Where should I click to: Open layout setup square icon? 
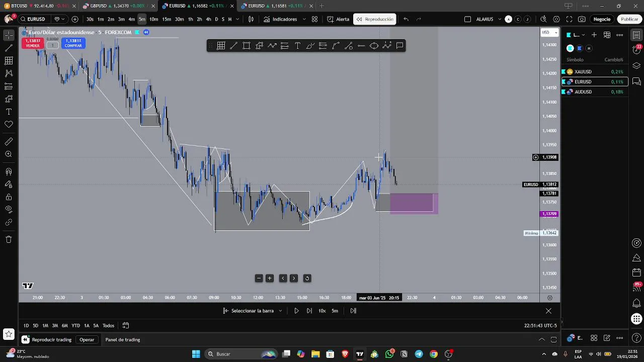click(x=467, y=19)
